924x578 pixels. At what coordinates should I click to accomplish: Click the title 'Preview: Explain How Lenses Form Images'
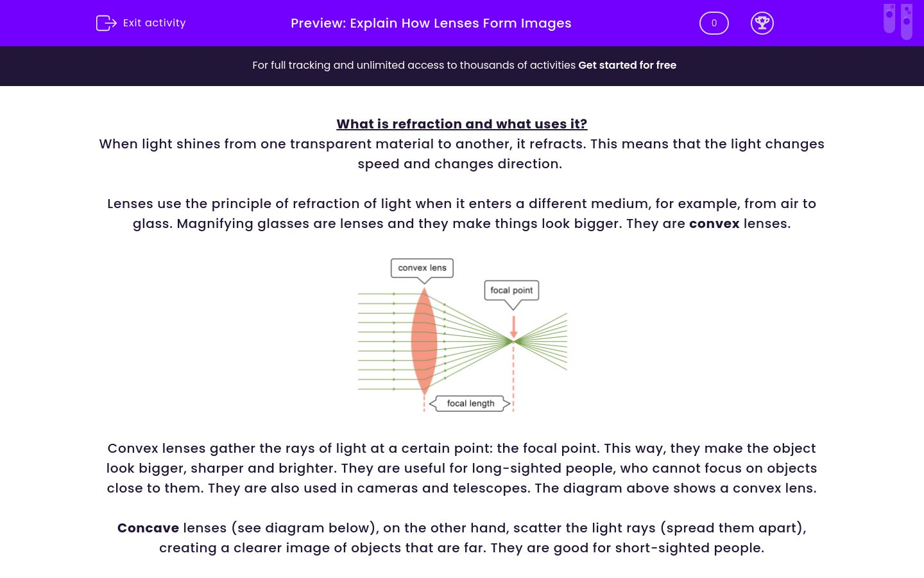click(x=431, y=23)
